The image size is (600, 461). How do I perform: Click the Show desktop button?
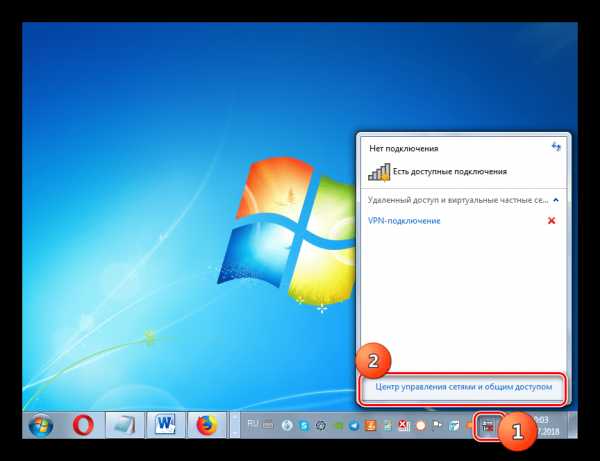(572, 425)
